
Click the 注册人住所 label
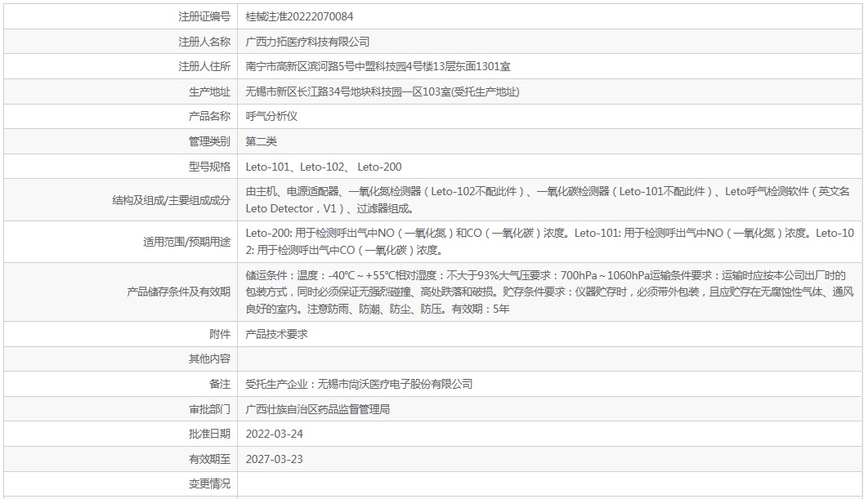204,66
